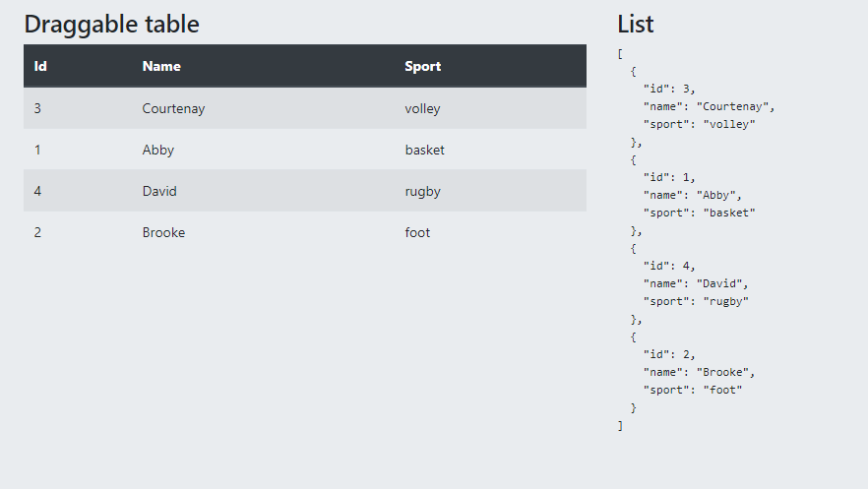868x489 pixels.
Task: Click the Draggable table heading
Action: [x=111, y=25]
